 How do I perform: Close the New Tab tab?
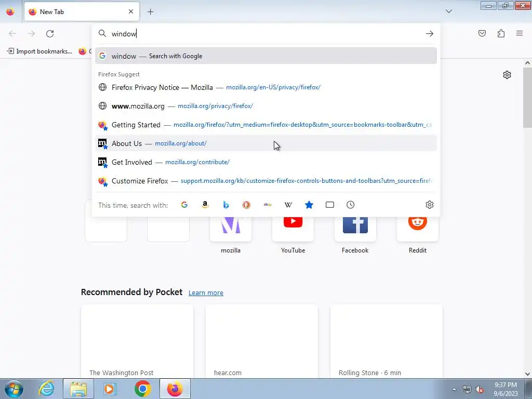(131, 11)
